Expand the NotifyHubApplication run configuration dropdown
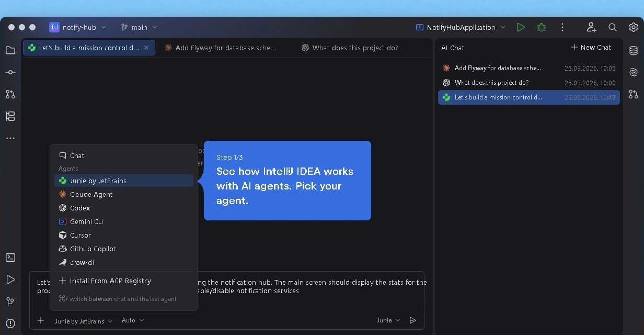 pos(461,27)
